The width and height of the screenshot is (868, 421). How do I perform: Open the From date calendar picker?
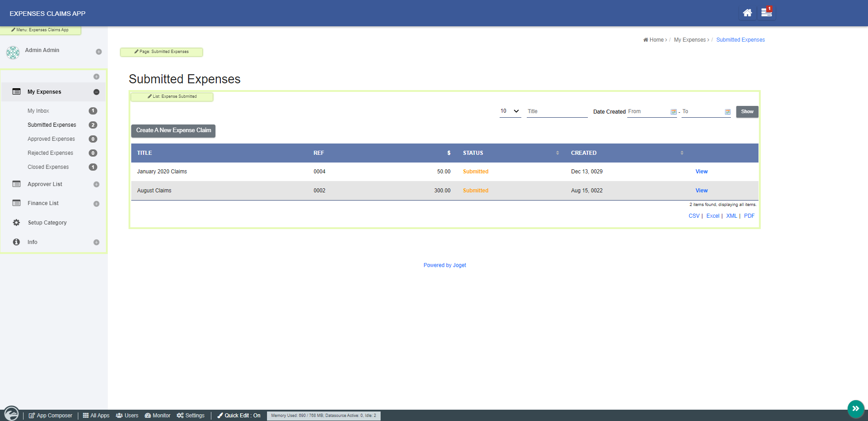(x=673, y=112)
